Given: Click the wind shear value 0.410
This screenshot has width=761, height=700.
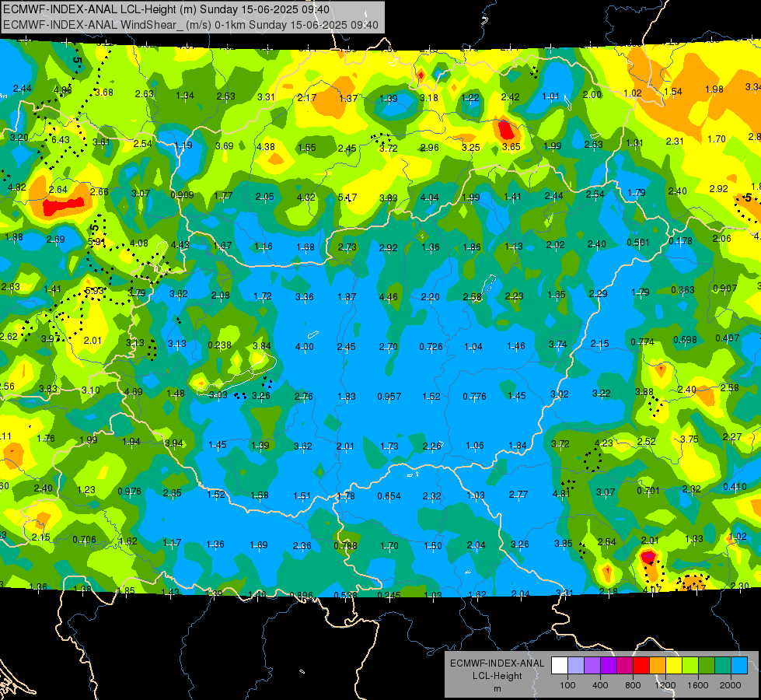Looking at the screenshot, I should (x=735, y=487).
